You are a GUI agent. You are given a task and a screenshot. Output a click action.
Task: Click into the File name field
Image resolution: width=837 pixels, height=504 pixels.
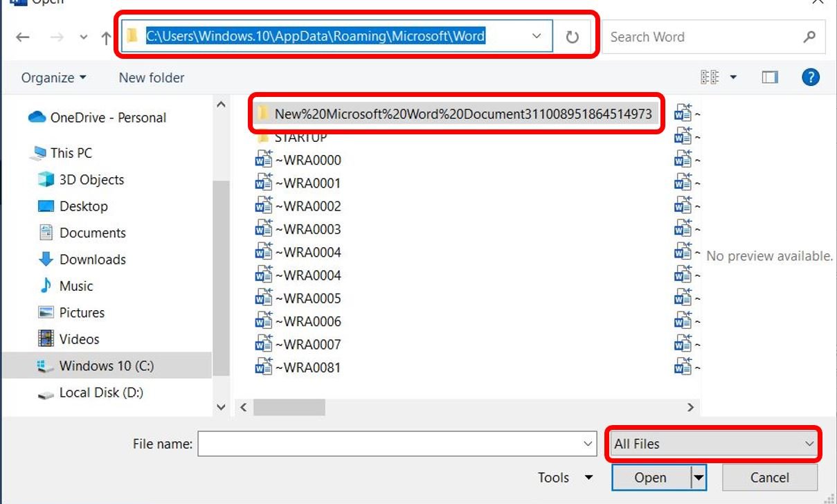point(397,444)
